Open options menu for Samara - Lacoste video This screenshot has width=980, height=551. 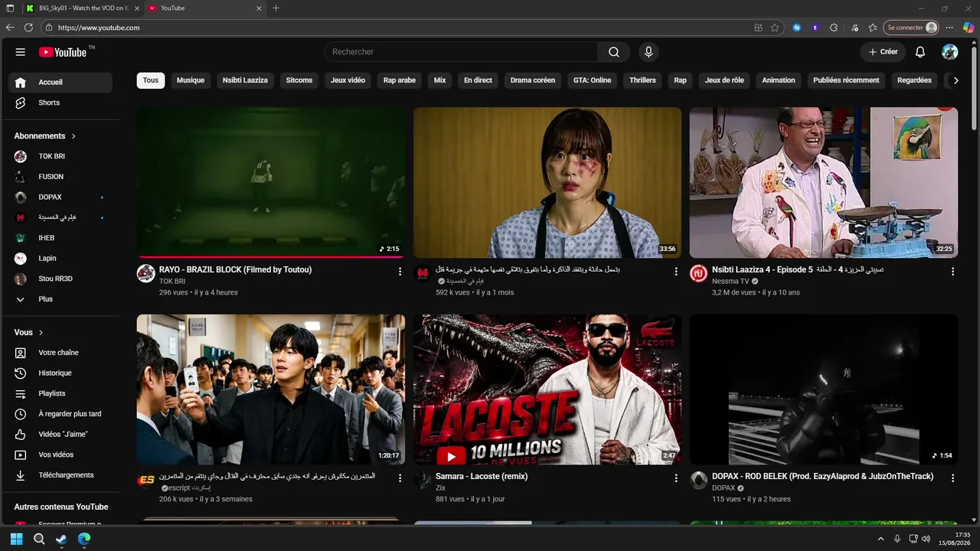click(x=676, y=478)
